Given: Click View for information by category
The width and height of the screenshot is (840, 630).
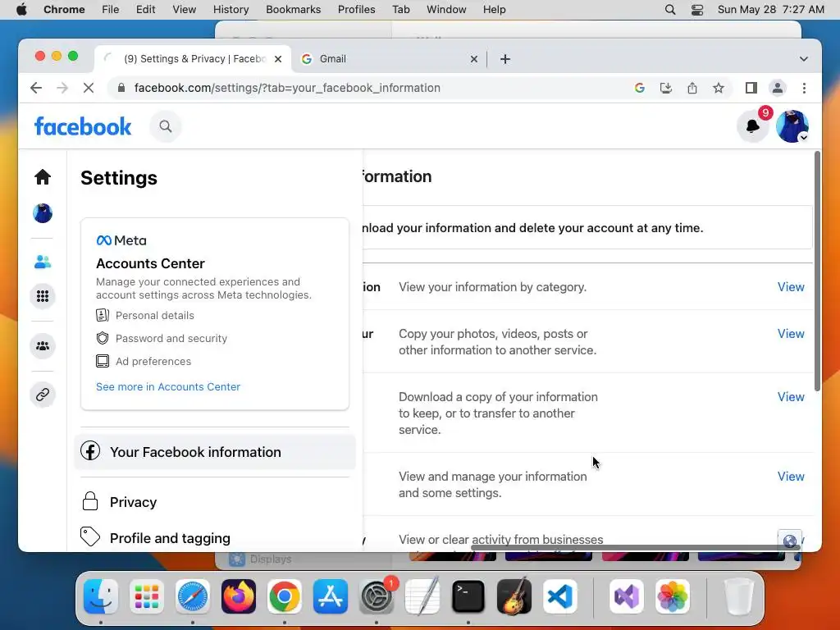Looking at the screenshot, I should pyautogui.click(x=791, y=287).
